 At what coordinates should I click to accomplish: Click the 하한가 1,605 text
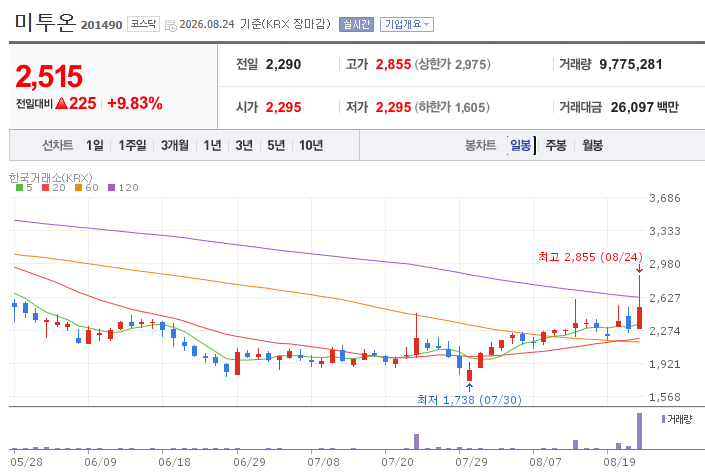pos(452,108)
